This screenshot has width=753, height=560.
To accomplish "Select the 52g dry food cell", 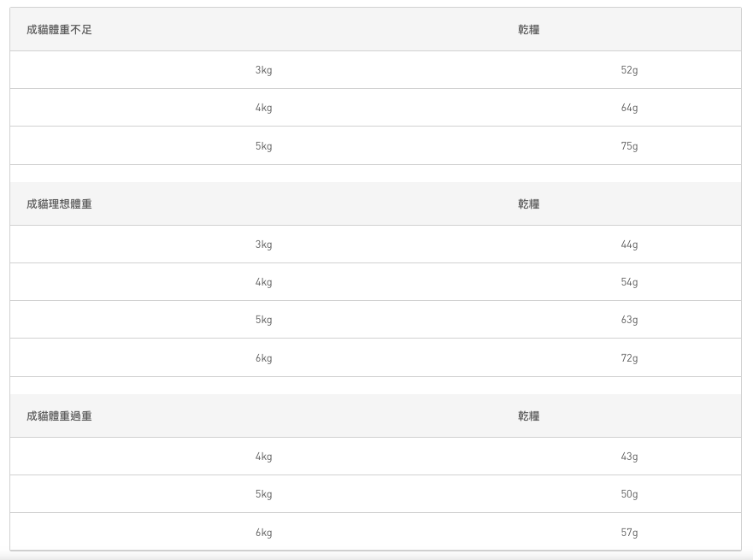I will click(629, 70).
